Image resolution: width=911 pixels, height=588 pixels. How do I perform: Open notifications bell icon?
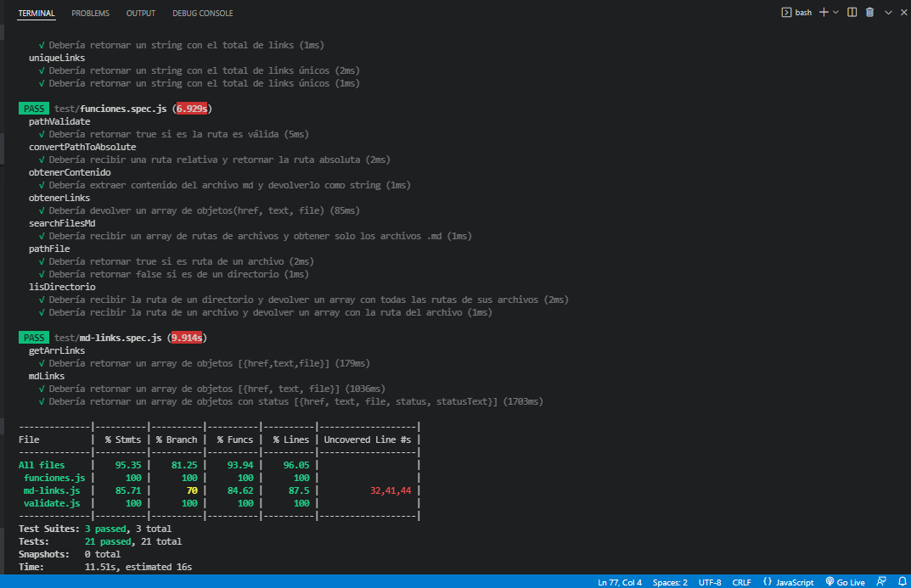point(902,581)
